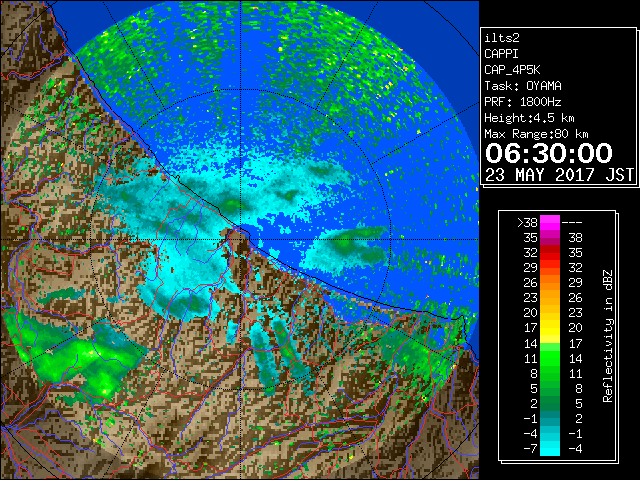
Task: Click the "ilts2" label in info box
Action: (x=502, y=38)
